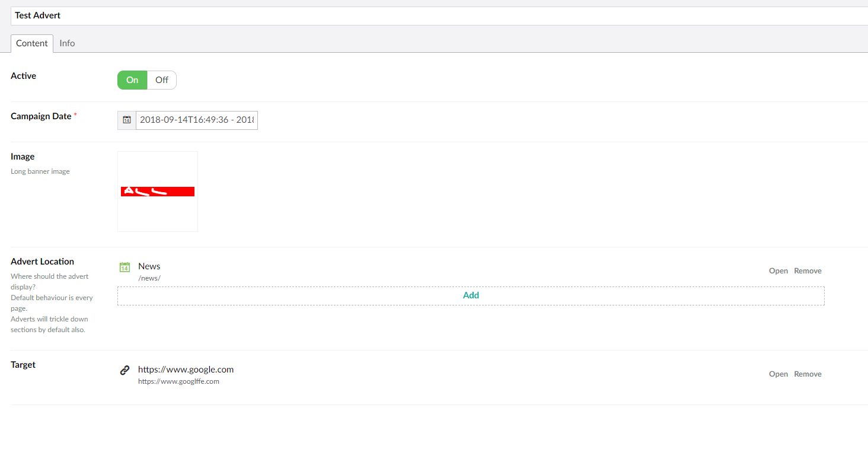Select the red banner image thumbnail
Screen dimensions: 868x449
pyautogui.click(x=158, y=192)
